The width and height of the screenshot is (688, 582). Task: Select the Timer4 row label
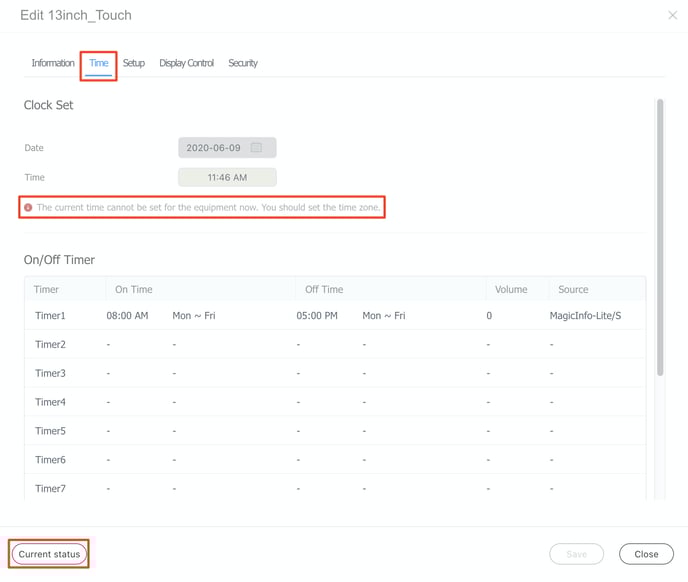(x=50, y=402)
